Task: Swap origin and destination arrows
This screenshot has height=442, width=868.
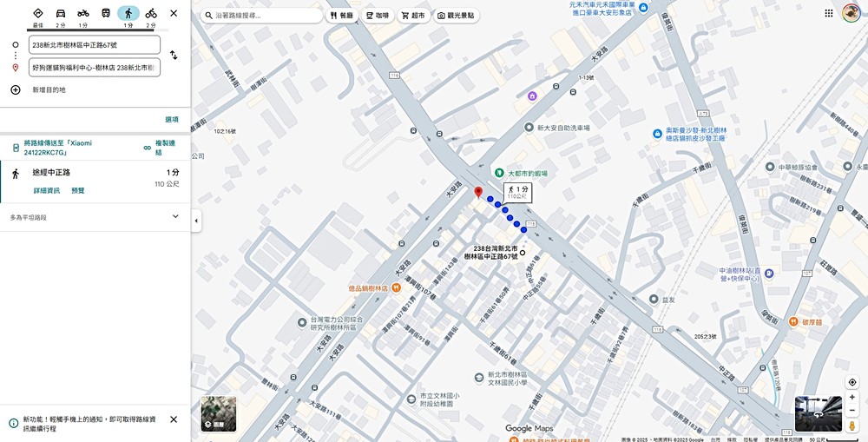Action: tap(174, 55)
